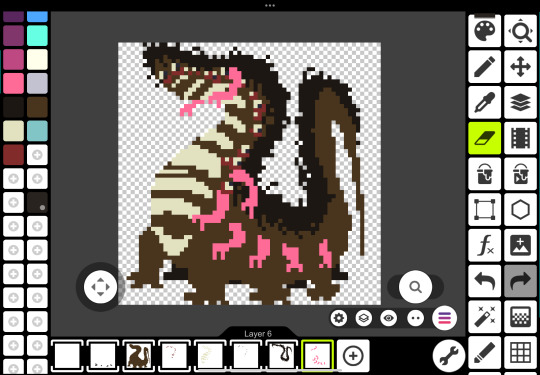Choose the paint bucket fill tool
540x375 pixels.
[484, 174]
